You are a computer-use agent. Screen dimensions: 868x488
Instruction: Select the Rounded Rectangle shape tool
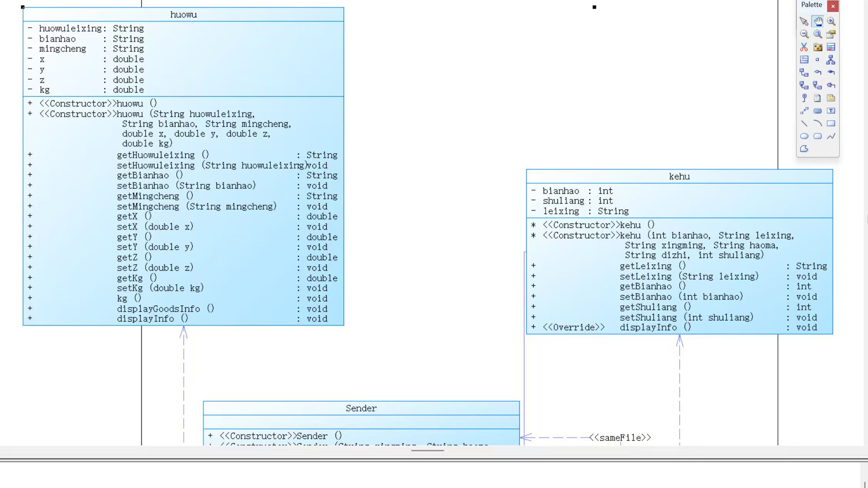[818, 136]
